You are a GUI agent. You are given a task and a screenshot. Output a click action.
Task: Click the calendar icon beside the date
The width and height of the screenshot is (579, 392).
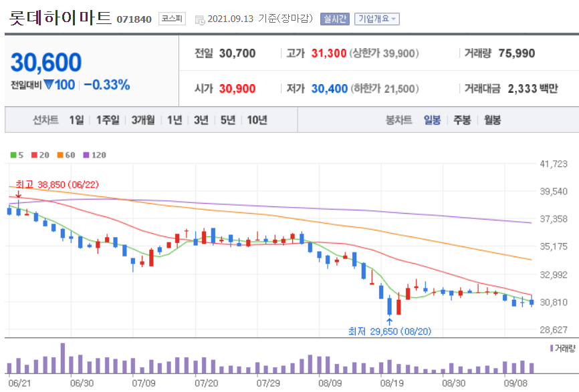pos(200,20)
